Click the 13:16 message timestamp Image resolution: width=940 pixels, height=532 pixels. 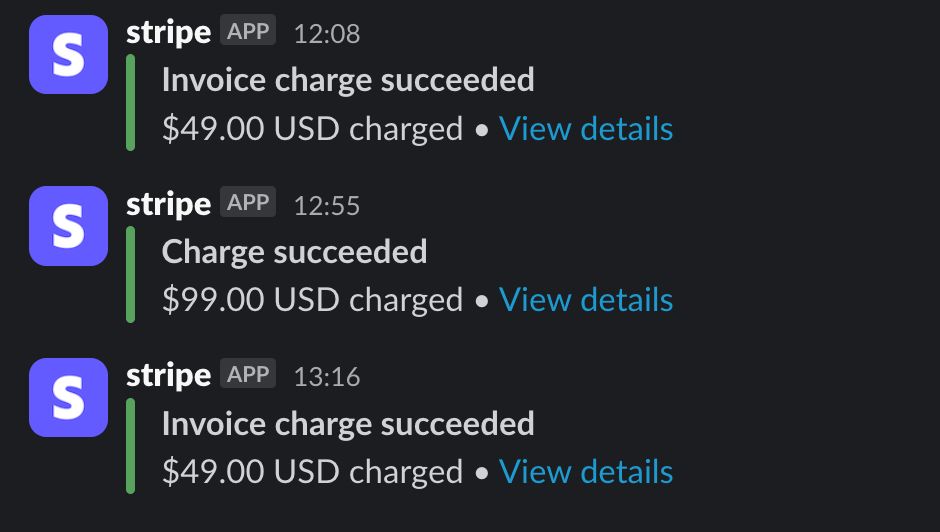point(327,377)
